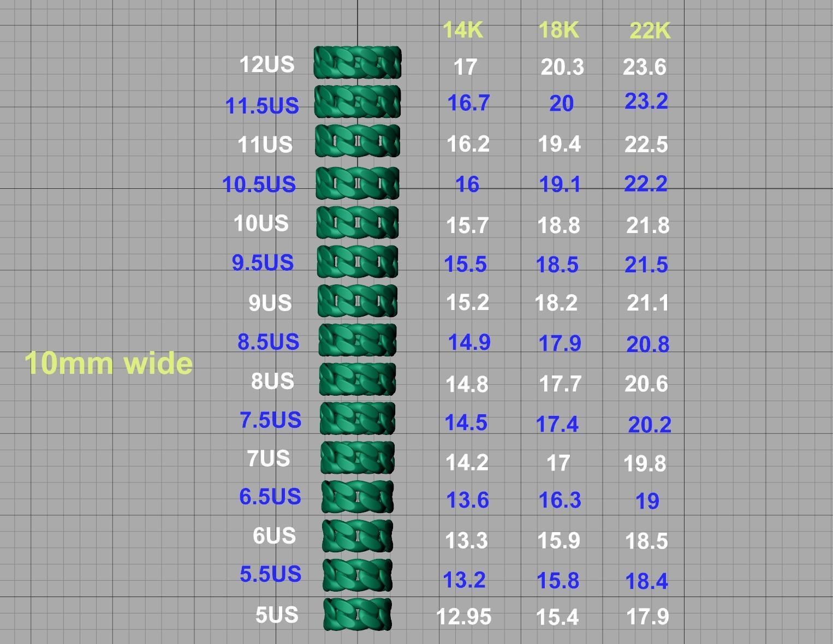Select the 7US ring model

pyautogui.click(x=358, y=457)
